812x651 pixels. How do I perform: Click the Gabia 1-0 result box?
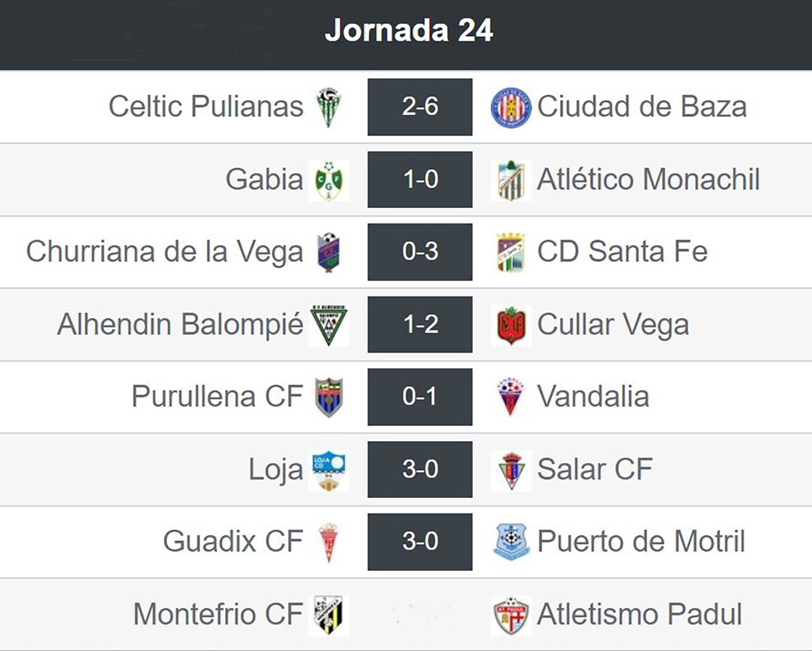[419, 179]
